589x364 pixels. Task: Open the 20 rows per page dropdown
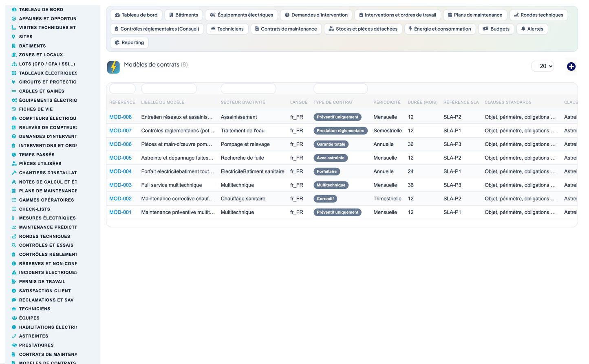point(543,66)
